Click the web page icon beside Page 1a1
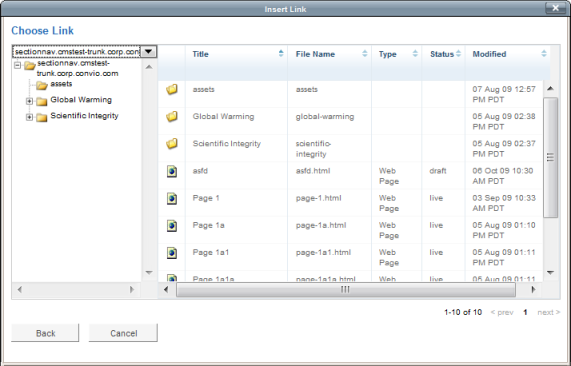 [x=172, y=253]
